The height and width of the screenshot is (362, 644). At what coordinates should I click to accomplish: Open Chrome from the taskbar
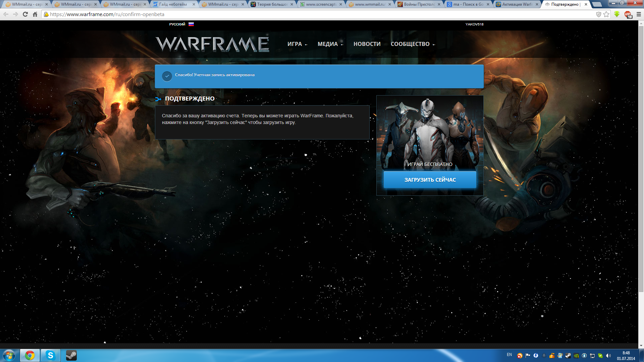click(30, 355)
